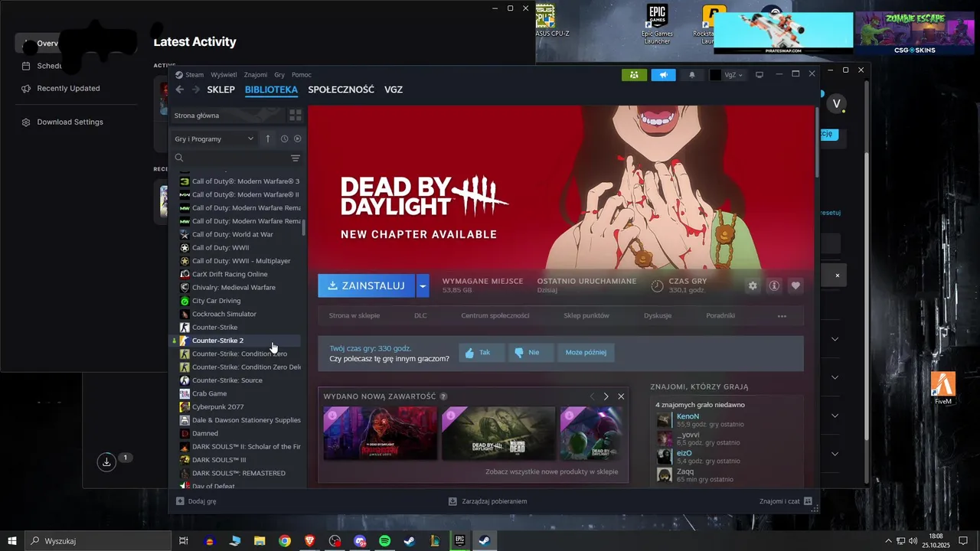
Task: Go forward with the Steam forward arrow
Action: [x=196, y=90]
